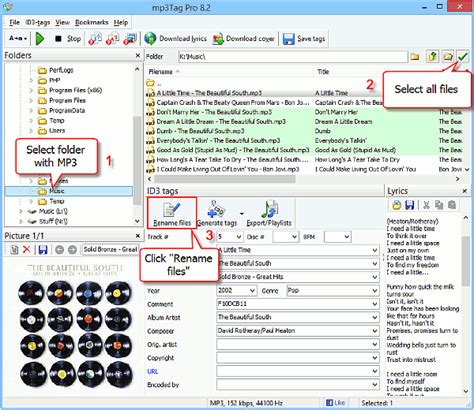Click the parent folder '..' entry
This screenshot has width=474, height=410.
pos(153,83)
